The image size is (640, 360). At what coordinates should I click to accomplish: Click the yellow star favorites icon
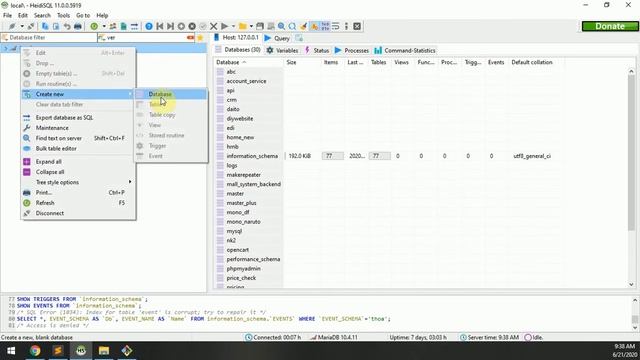pos(200,38)
